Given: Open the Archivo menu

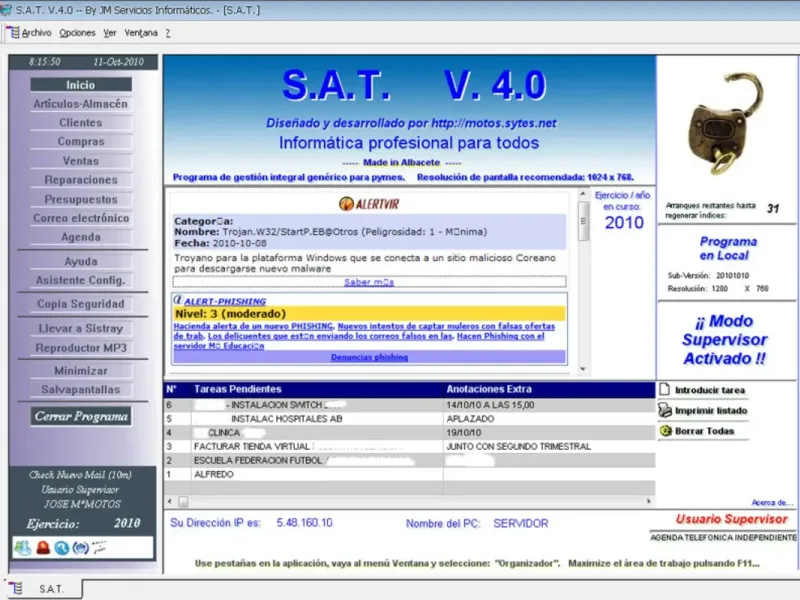Looking at the screenshot, I should 36,33.
